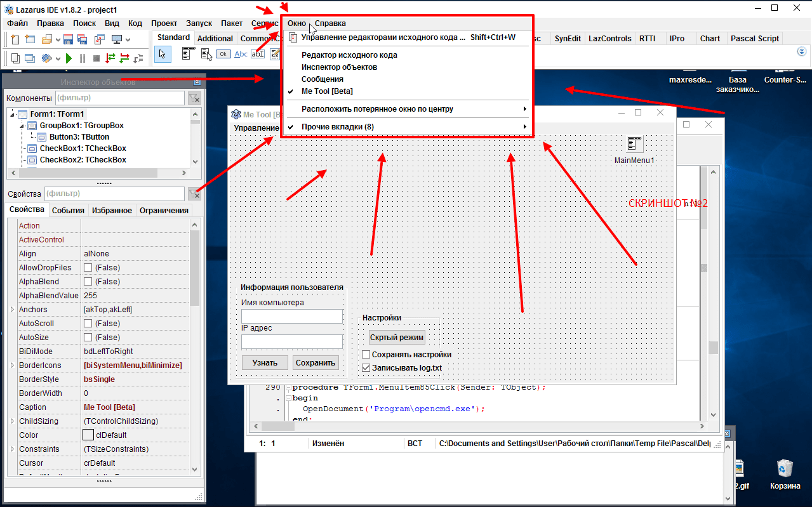Click the desktop monitor icon in toolbar
The height and width of the screenshot is (507, 812).
(117, 39)
